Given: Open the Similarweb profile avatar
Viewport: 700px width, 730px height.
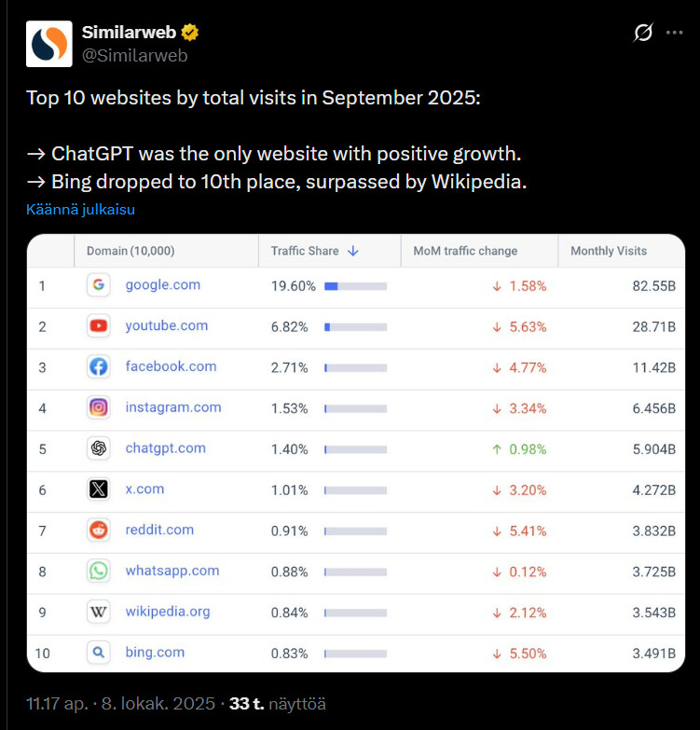Looking at the screenshot, I should (x=49, y=44).
